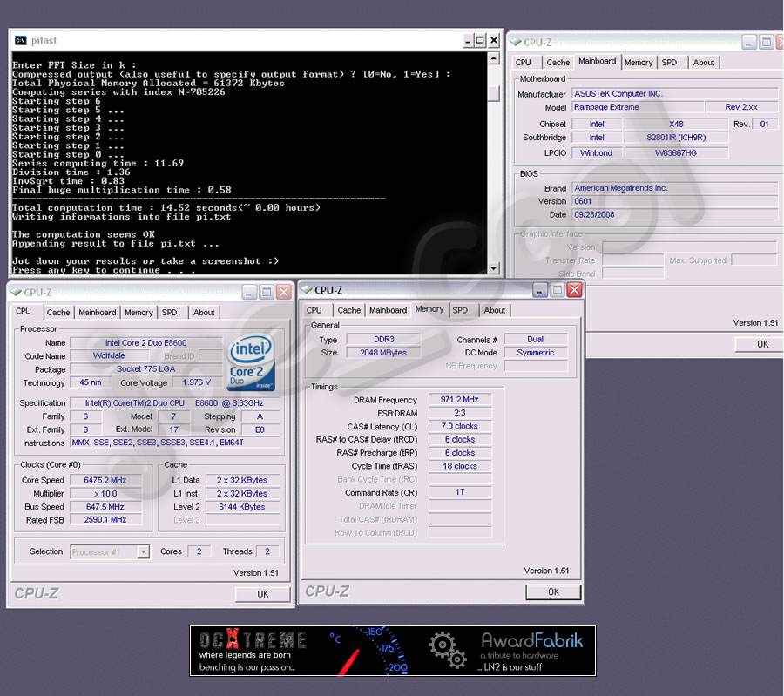Viewport: 784px width, 696px height.
Task: Select SPD tab in Memory window
Action: point(460,310)
